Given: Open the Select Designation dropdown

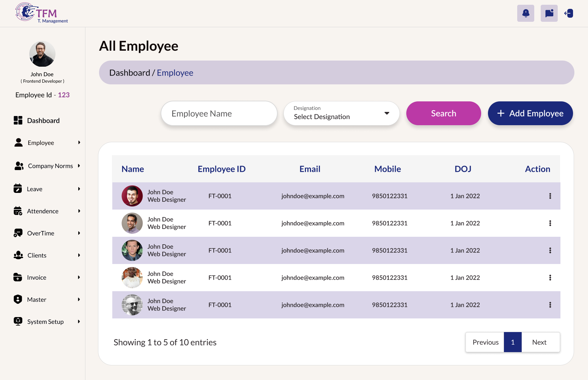Looking at the screenshot, I should [342, 113].
